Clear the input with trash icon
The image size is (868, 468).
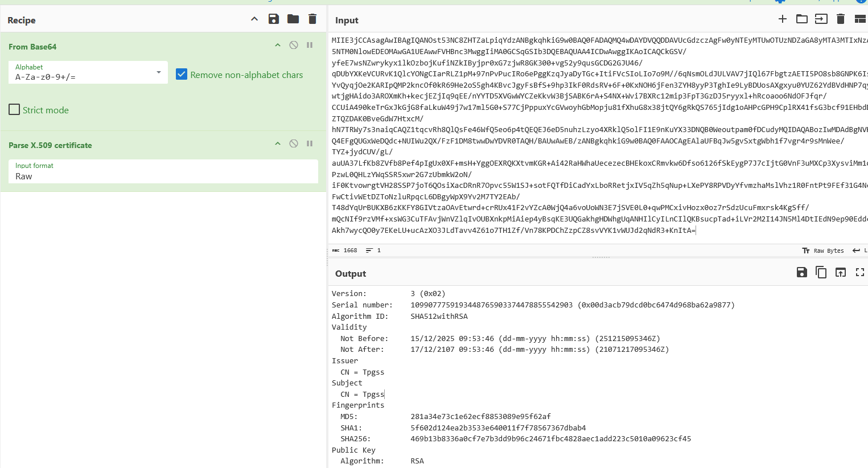pyautogui.click(x=841, y=19)
